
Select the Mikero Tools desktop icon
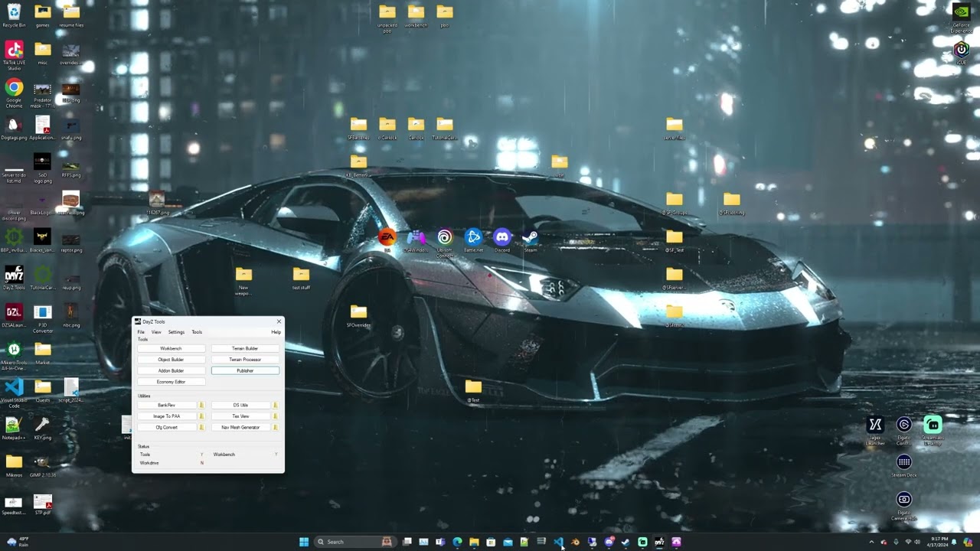click(x=14, y=356)
